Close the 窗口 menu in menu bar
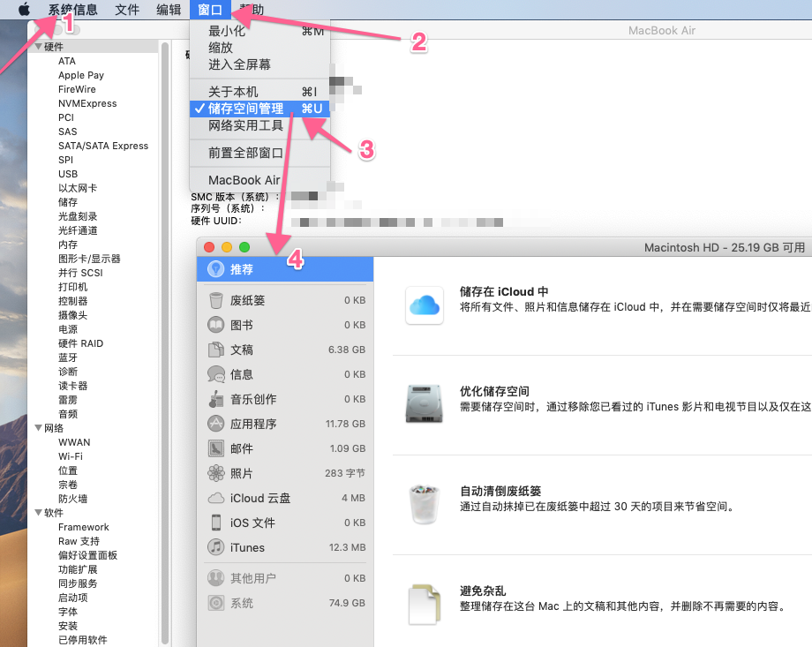 [210, 10]
